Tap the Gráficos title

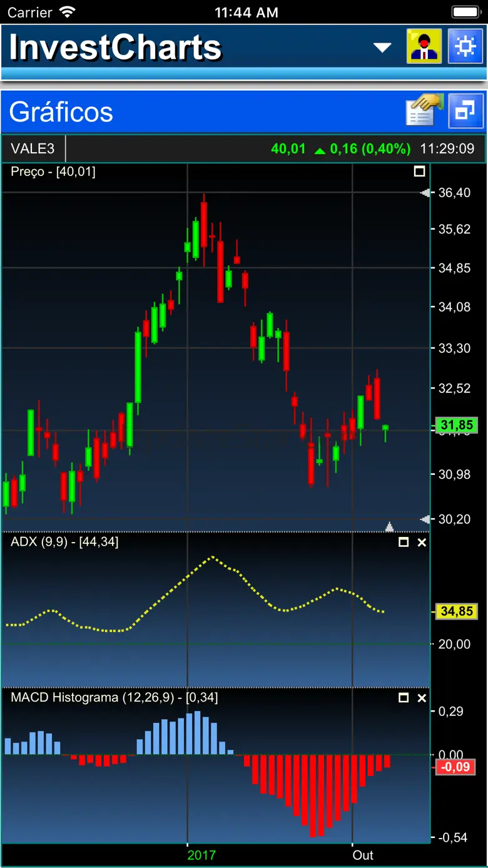click(61, 111)
